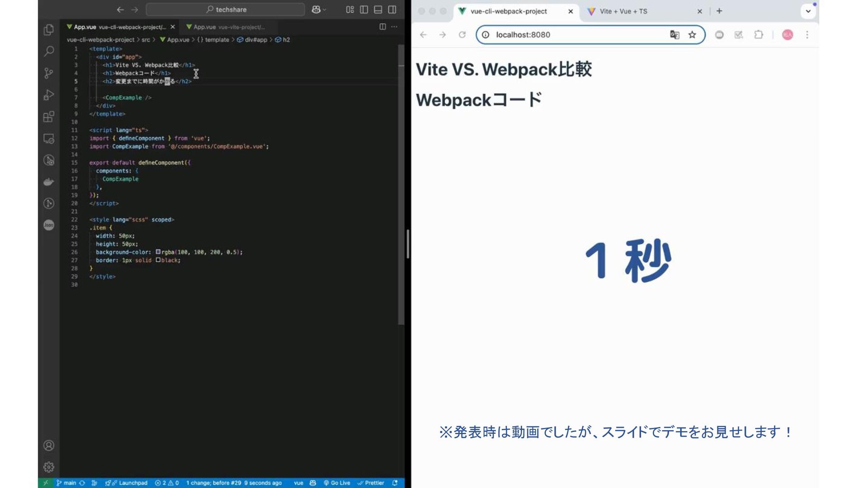Click the Prettier status item
This screenshot has width=868, height=488.
(x=371, y=483)
